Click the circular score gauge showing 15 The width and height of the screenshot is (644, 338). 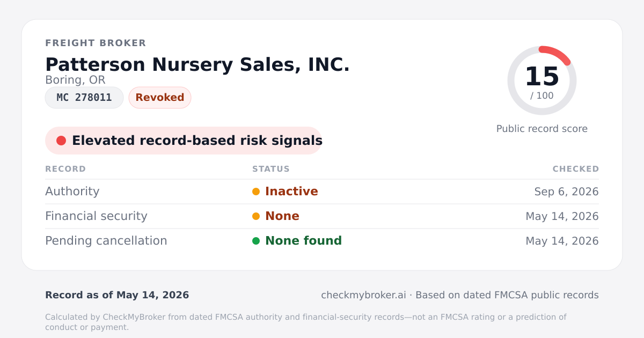(x=542, y=80)
